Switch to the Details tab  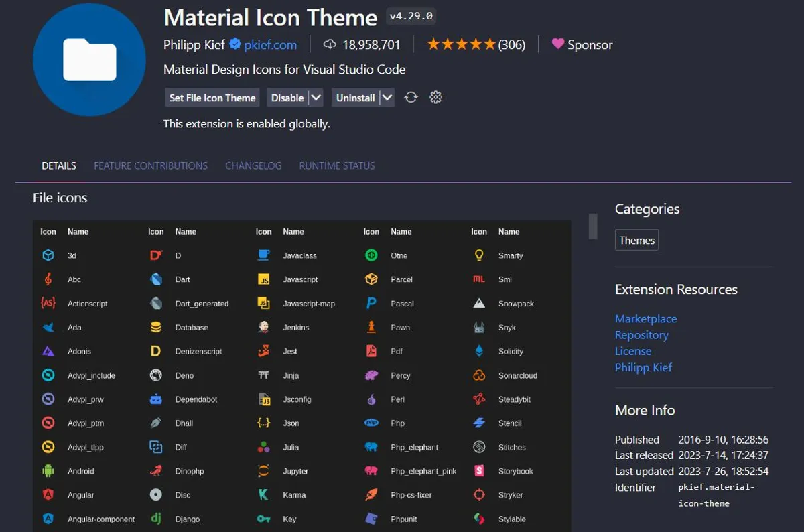[59, 165]
